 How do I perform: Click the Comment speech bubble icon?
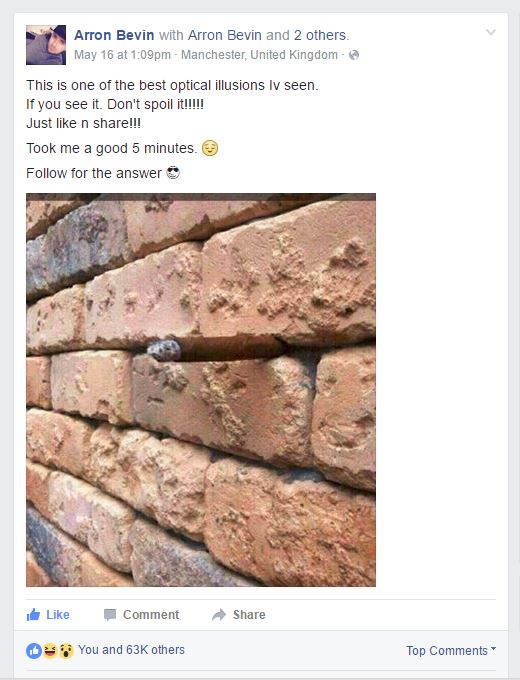(x=110, y=615)
